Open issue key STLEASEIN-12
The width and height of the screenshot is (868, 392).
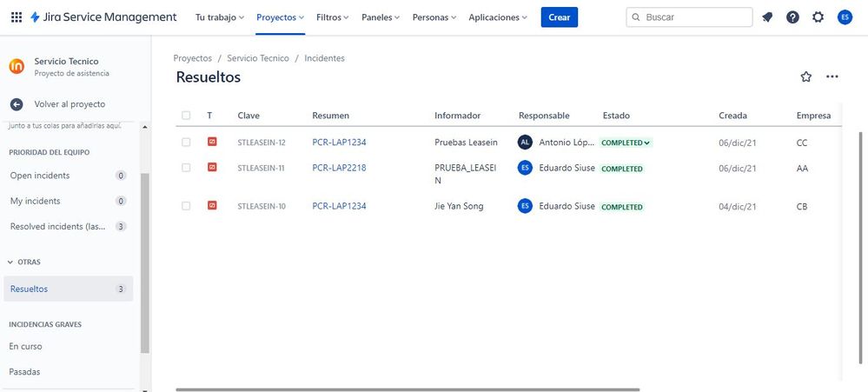[x=262, y=143]
